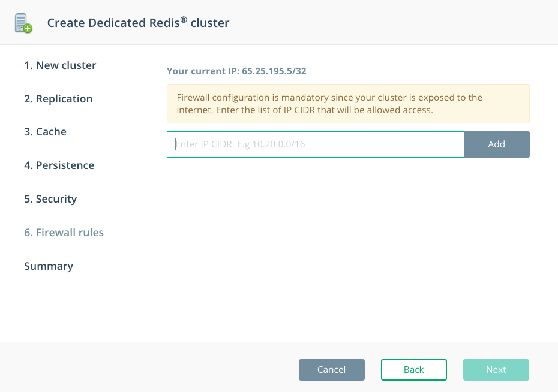The height and width of the screenshot is (392, 558).
Task: Select the 3. Cache step
Action: coord(45,132)
